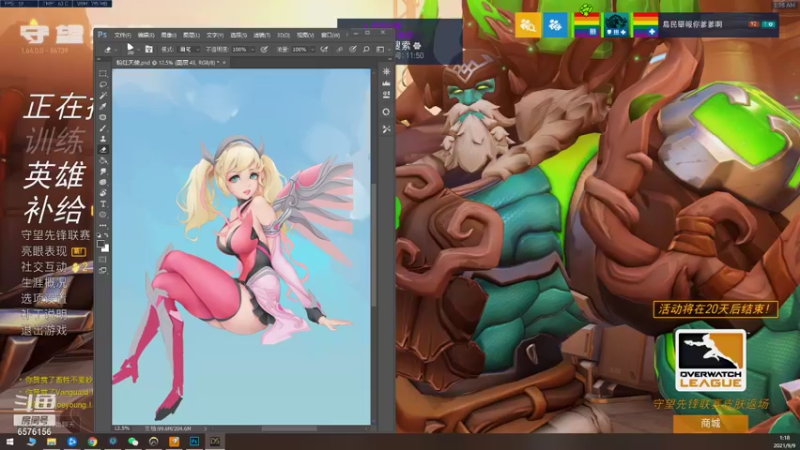Toggle pressure-for-opacity button
800x450 pixels.
(x=264, y=49)
